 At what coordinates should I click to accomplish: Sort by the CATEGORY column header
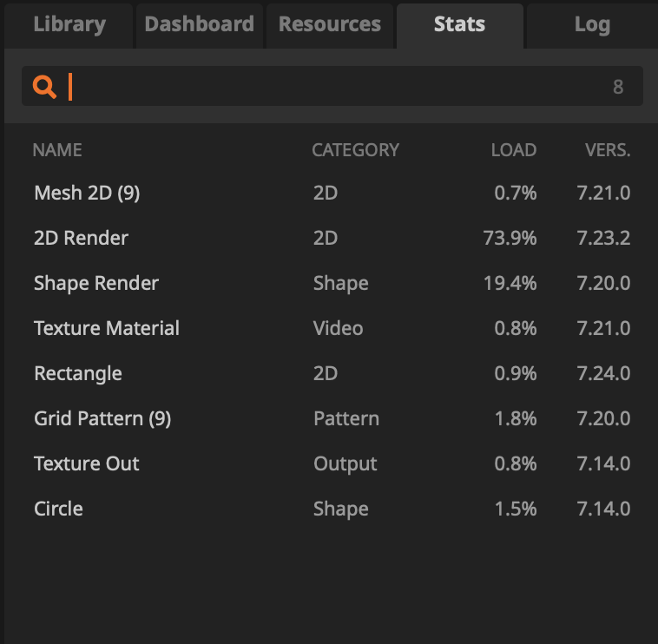click(355, 150)
